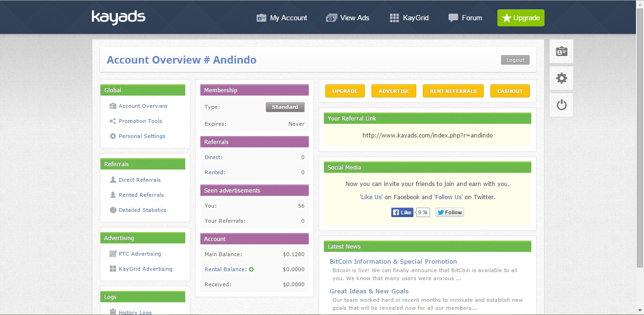
Task: Click the CASHOUT button
Action: 510,91
